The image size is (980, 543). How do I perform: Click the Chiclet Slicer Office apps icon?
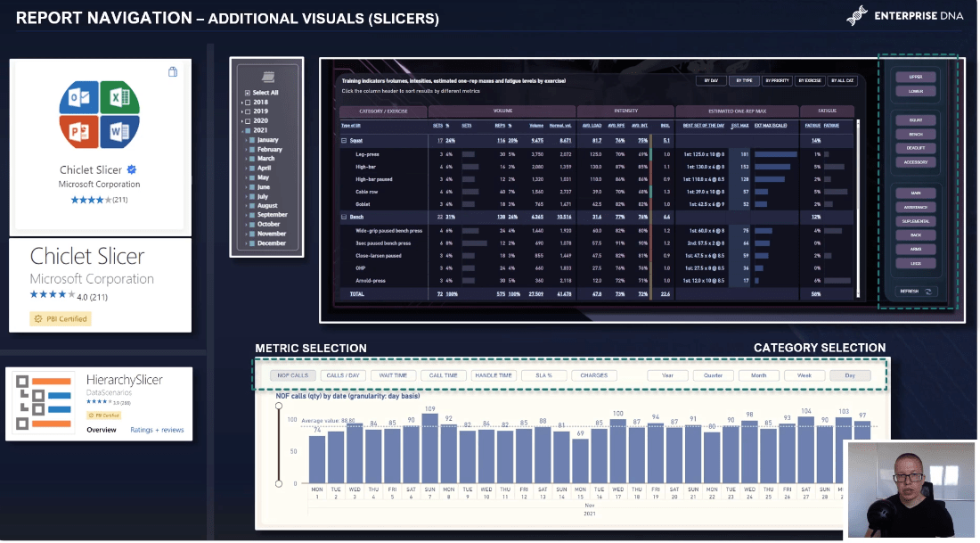click(99, 113)
